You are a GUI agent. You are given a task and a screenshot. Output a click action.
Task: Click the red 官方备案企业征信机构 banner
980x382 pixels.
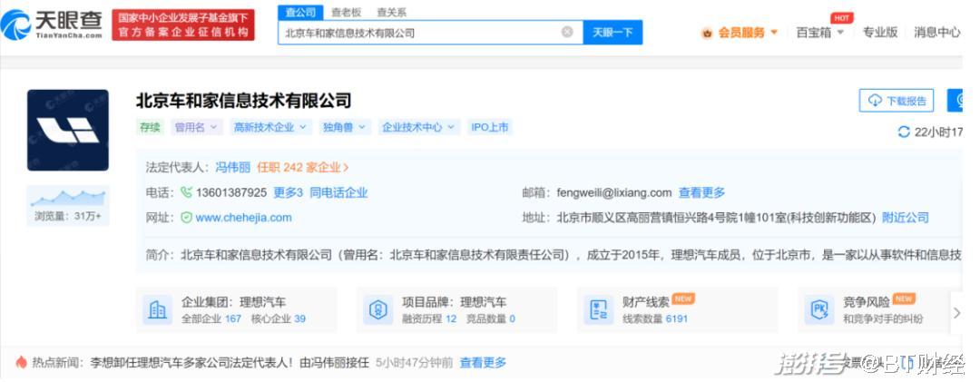pos(183,25)
